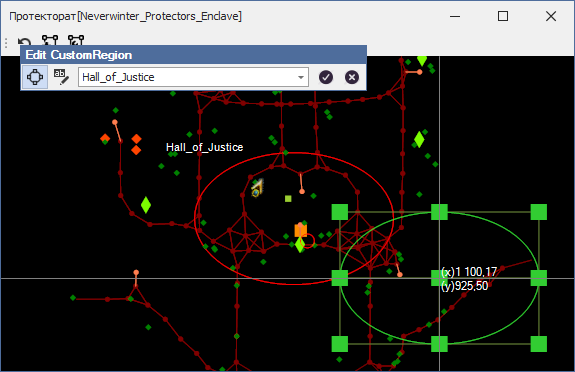Viewport: 575px width, 372px height.
Task: Select the top-middle green resize handle
Action: (439, 212)
